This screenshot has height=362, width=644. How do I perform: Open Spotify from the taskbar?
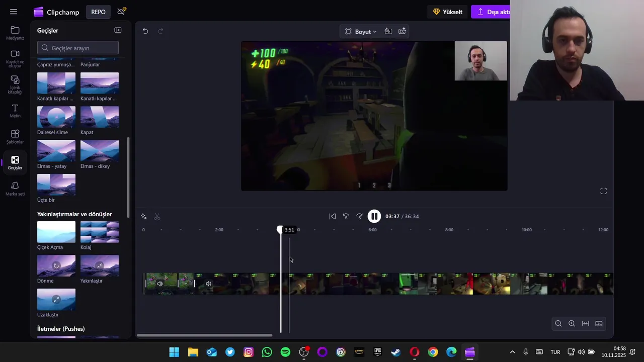[285, 352]
